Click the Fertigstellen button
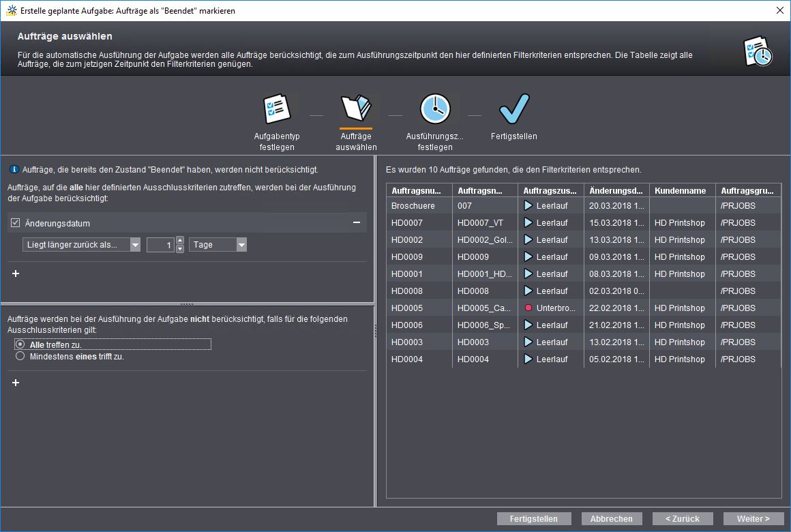 [534, 519]
